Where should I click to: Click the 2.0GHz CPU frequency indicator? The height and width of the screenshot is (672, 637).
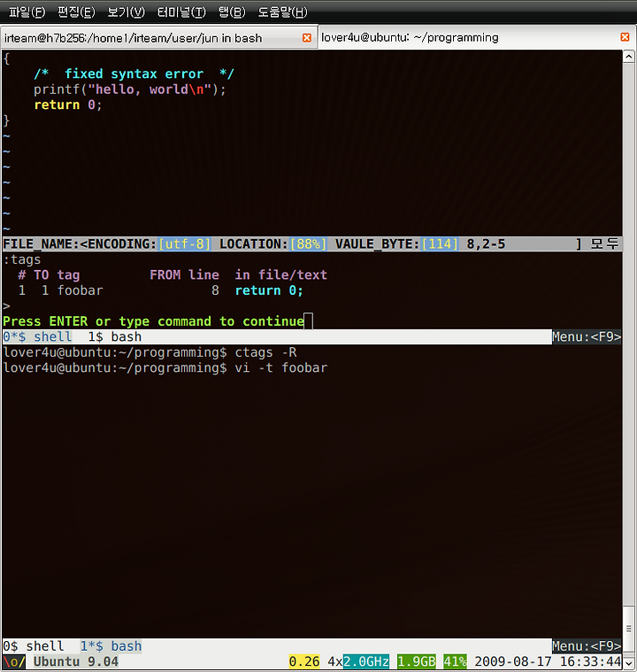tap(366, 661)
